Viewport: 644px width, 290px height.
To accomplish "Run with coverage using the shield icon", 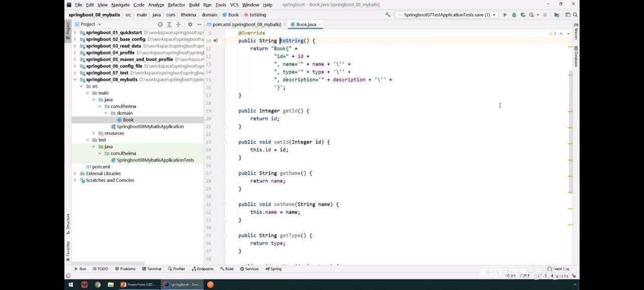I will click(523, 15).
